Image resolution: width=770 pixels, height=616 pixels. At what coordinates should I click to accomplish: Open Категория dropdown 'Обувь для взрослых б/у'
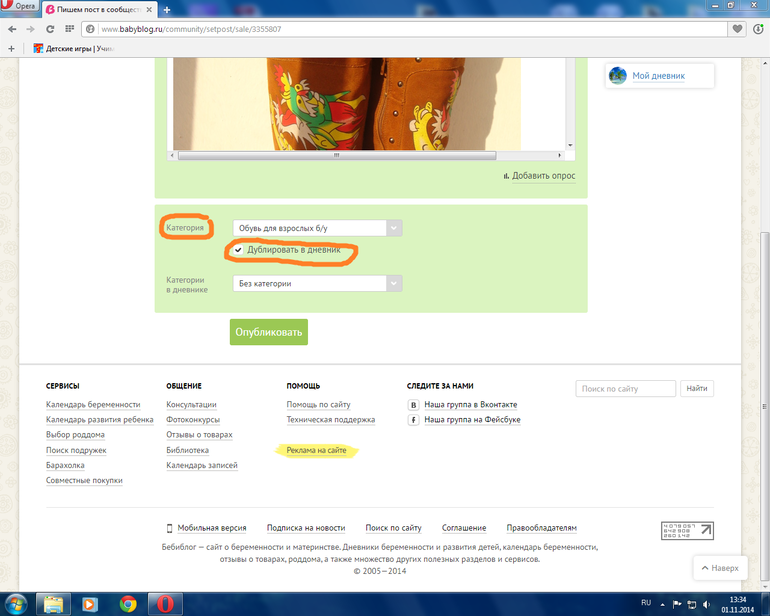point(317,228)
